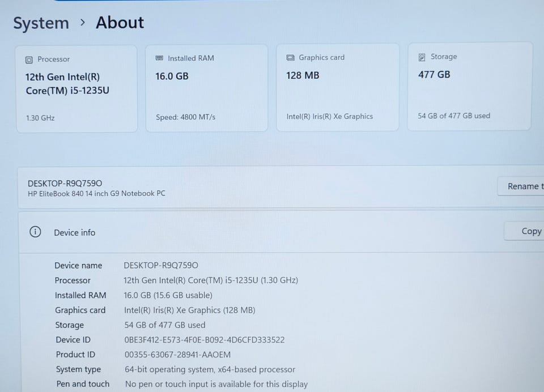Open the Processor summary card
This screenshot has height=392, width=544.
coord(76,89)
